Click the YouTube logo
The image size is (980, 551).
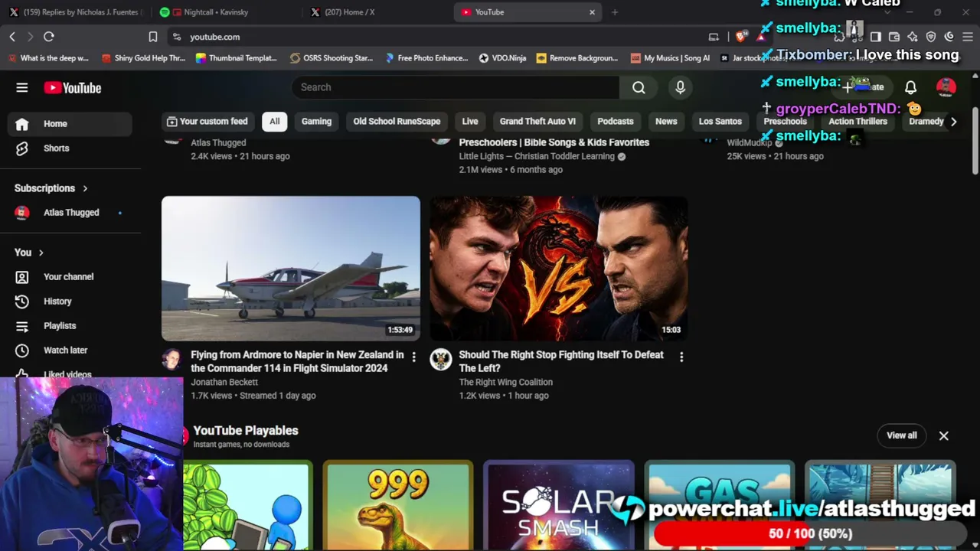tap(73, 88)
